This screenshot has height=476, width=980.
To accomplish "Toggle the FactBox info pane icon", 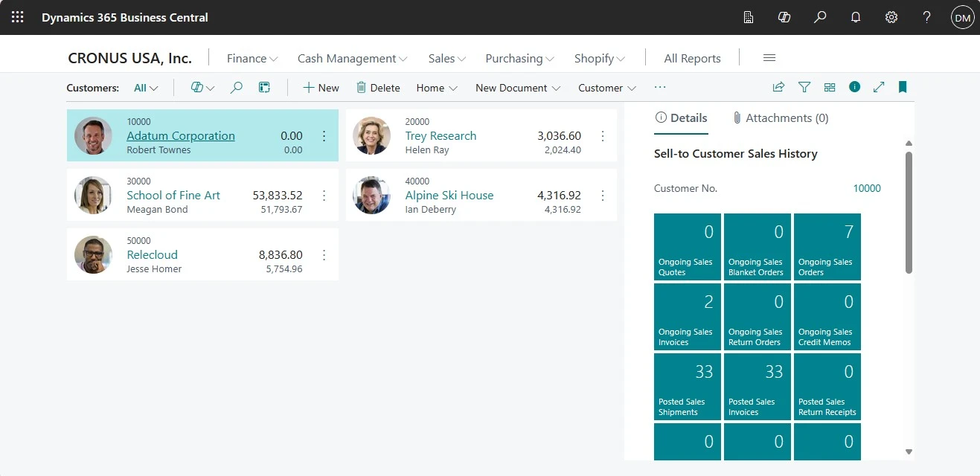I will [854, 87].
